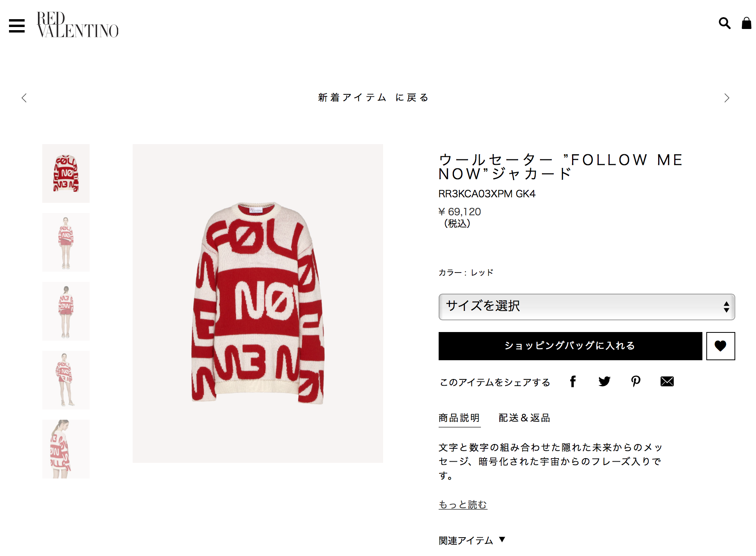Viewport: 756px width, 556px height.
Task: Switch to the 商品説明 tab
Action: click(459, 418)
